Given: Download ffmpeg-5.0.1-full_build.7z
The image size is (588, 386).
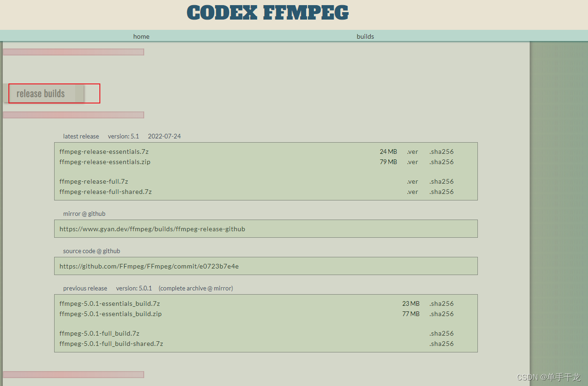Looking at the screenshot, I should (99, 333).
